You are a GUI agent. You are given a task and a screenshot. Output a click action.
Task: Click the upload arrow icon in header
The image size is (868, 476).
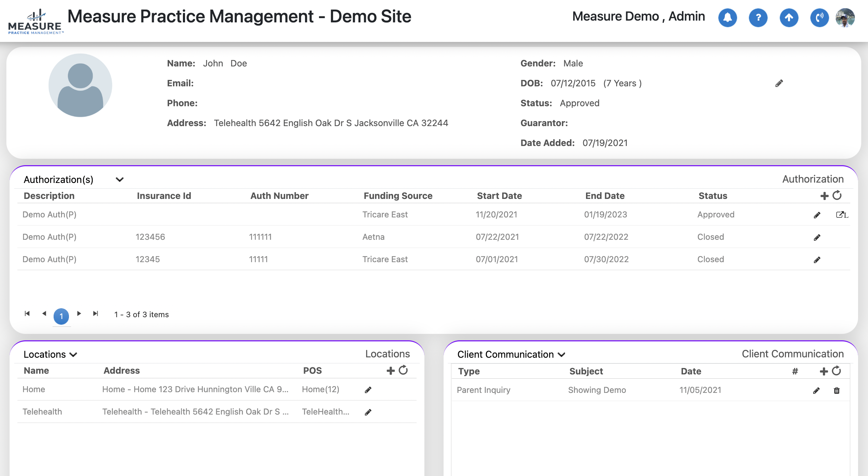(x=789, y=17)
